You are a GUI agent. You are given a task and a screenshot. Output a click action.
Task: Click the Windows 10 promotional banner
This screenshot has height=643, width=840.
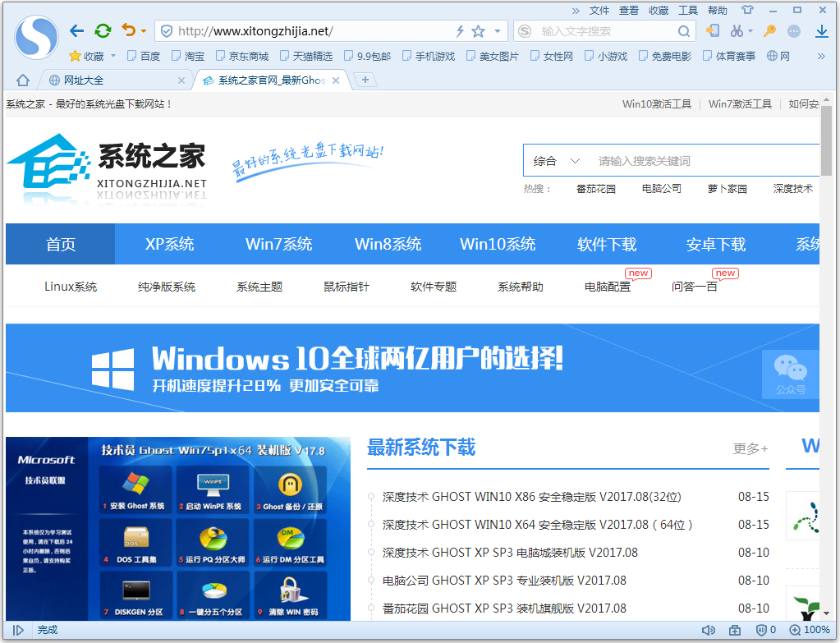tap(412, 368)
